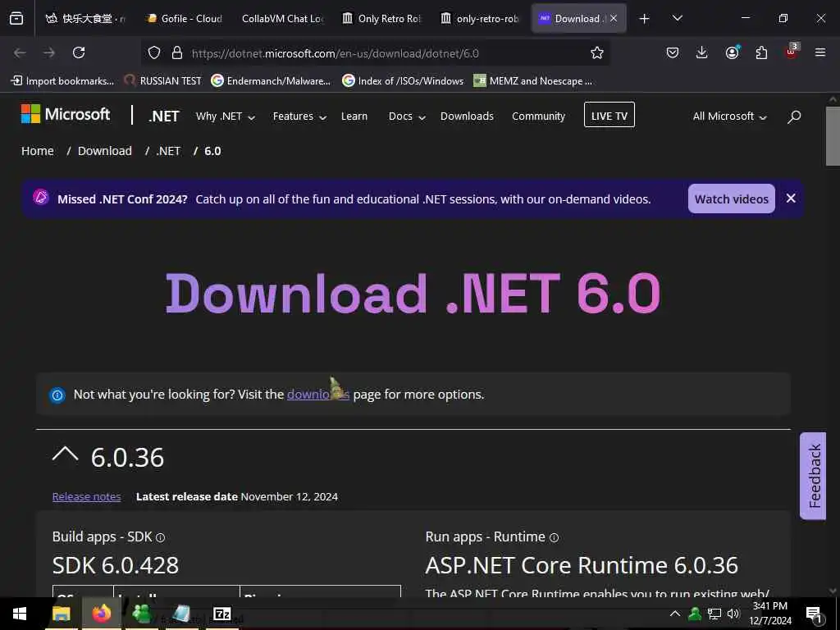Click the uBlock Origin extension icon
Image resolution: width=840 pixels, height=630 pixels.
click(792, 52)
